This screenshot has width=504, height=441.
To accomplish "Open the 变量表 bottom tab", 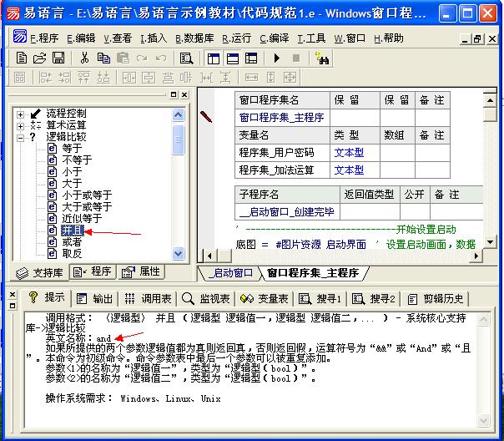I will (265, 299).
